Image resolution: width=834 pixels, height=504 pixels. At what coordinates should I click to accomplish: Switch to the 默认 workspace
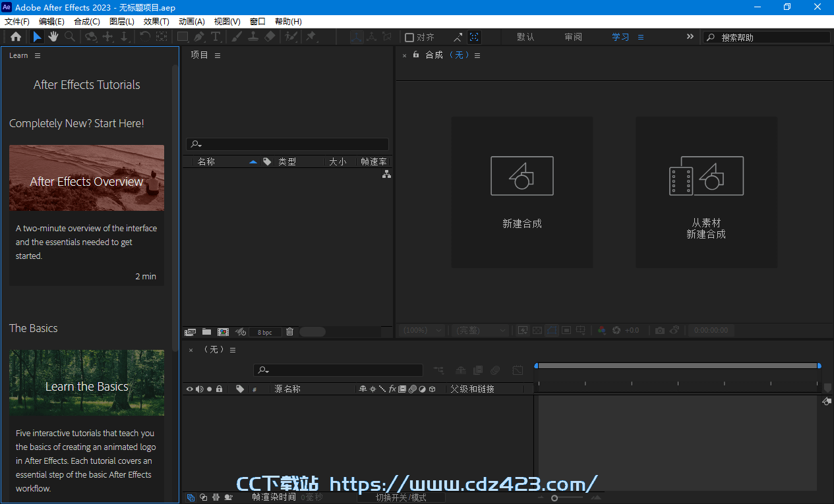525,37
